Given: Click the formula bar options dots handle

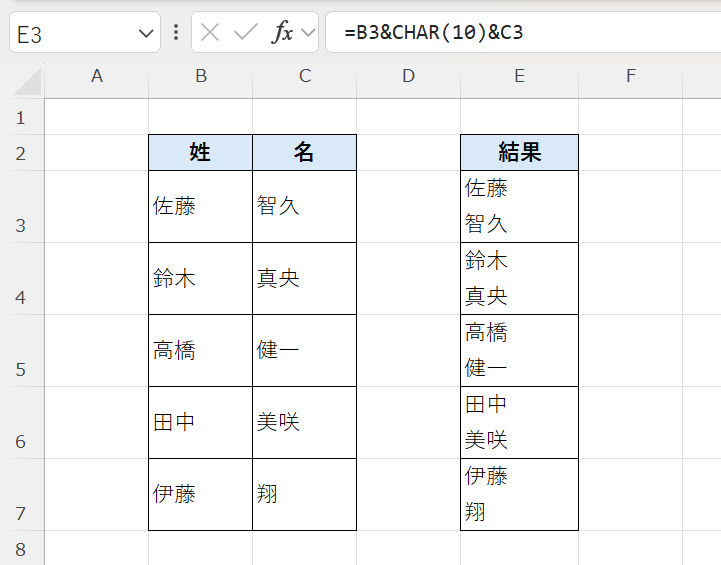Looking at the screenshot, I should point(176,32).
